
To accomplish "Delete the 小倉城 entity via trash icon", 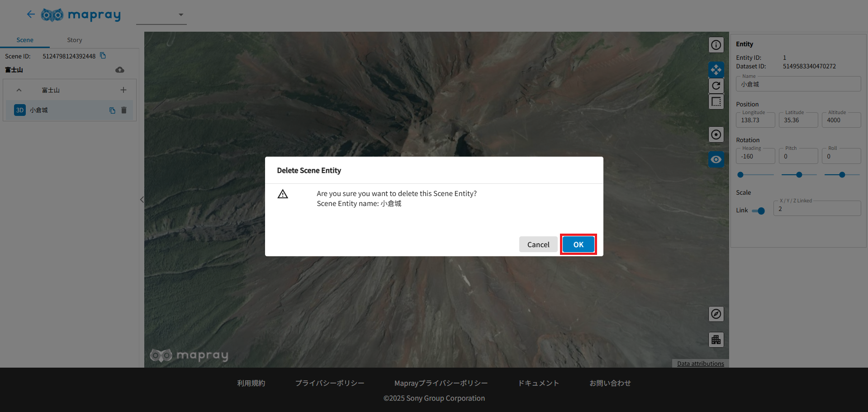I will click(124, 110).
